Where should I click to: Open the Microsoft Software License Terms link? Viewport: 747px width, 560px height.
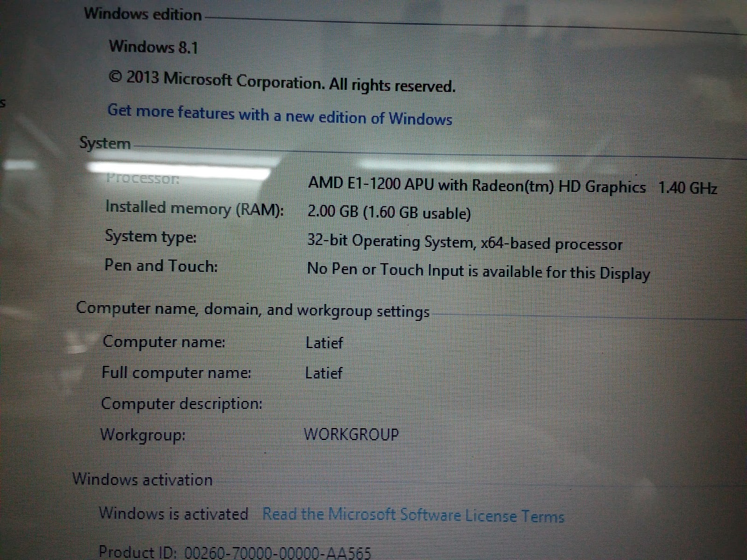click(x=413, y=515)
